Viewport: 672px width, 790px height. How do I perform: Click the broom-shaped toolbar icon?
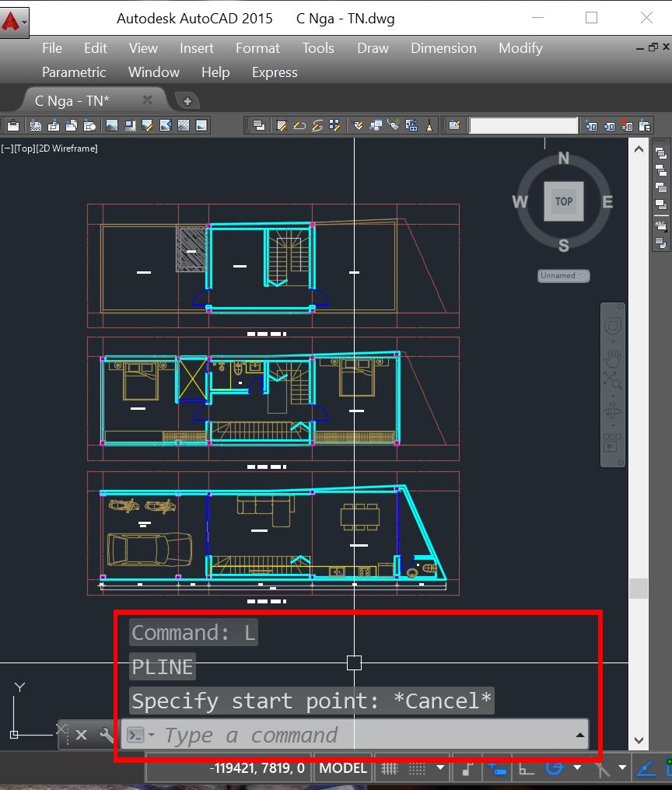tap(429, 125)
